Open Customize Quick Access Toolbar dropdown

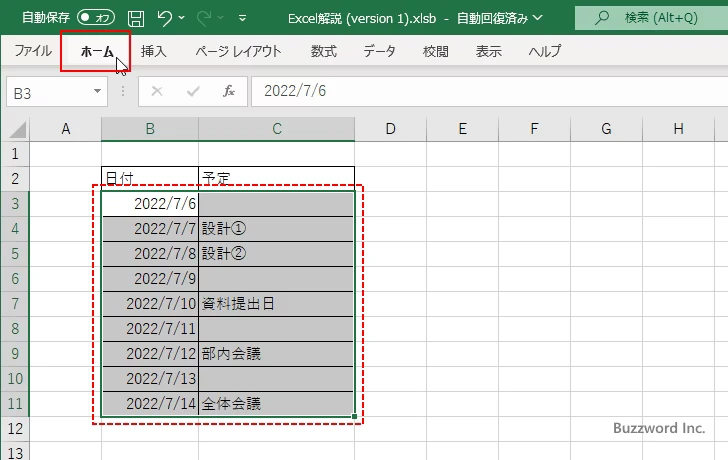pos(242,19)
